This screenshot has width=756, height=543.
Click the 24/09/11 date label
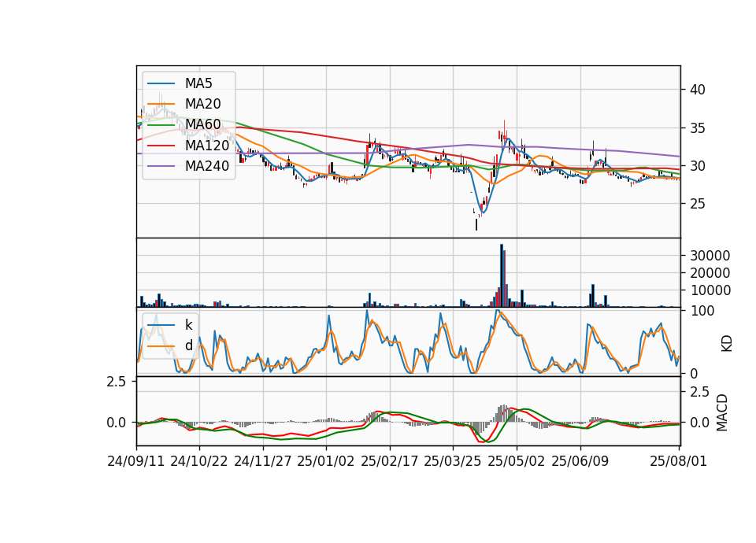[136, 461]
